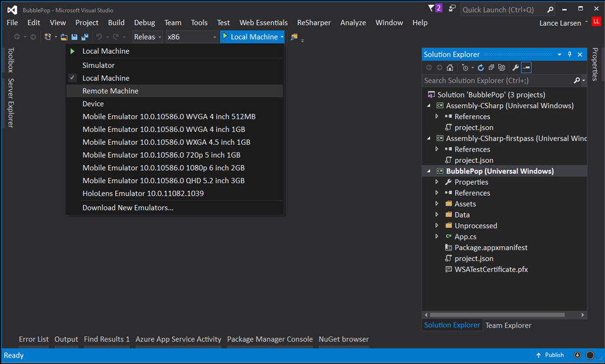
Task: Expand the App.cs file node
Action: click(x=437, y=236)
